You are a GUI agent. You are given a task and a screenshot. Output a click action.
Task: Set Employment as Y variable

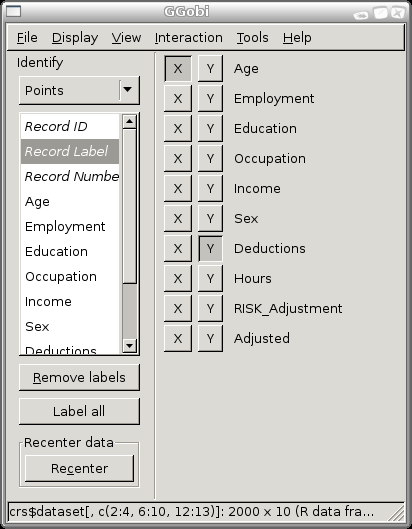[210, 99]
